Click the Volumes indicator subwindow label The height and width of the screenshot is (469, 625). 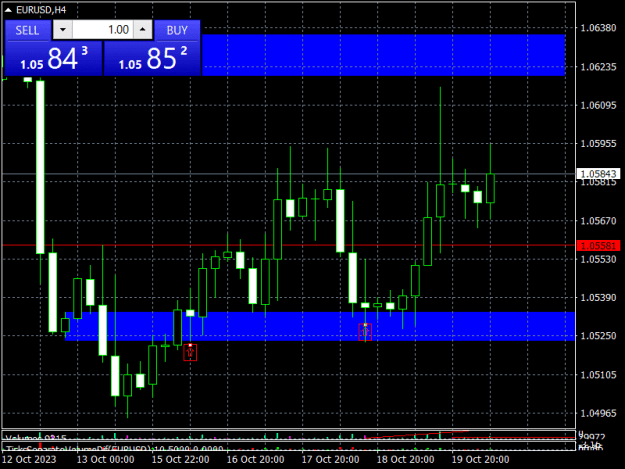coord(36,438)
